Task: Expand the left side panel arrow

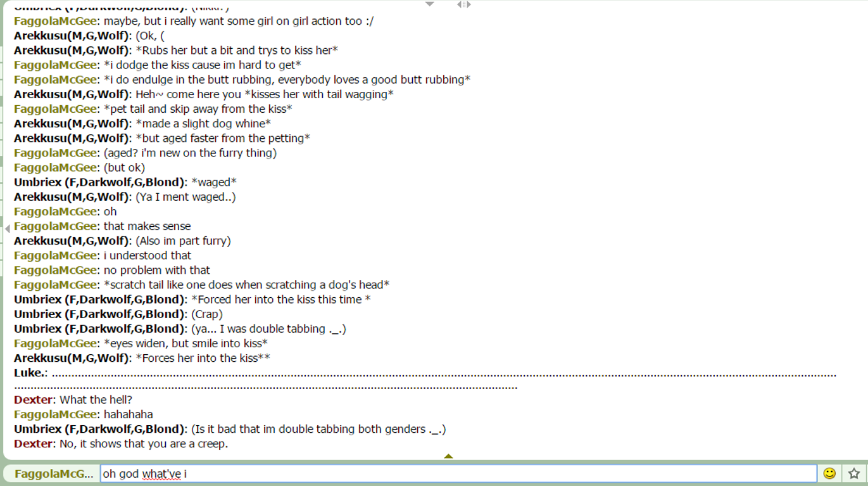Action: tap(7, 229)
